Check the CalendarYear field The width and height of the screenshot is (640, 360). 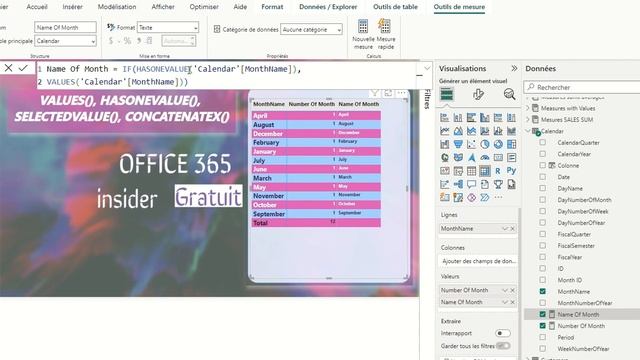point(542,154)
